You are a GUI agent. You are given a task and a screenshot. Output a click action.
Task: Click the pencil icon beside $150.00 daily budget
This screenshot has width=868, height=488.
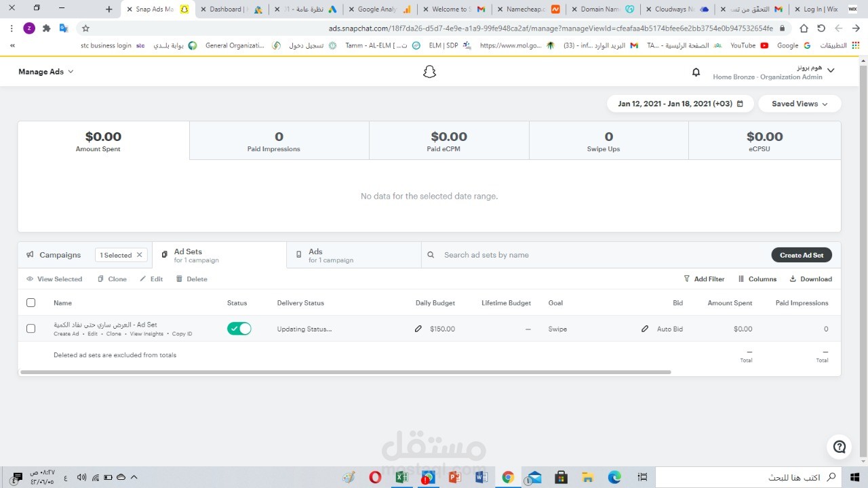(x=418, y=329)
